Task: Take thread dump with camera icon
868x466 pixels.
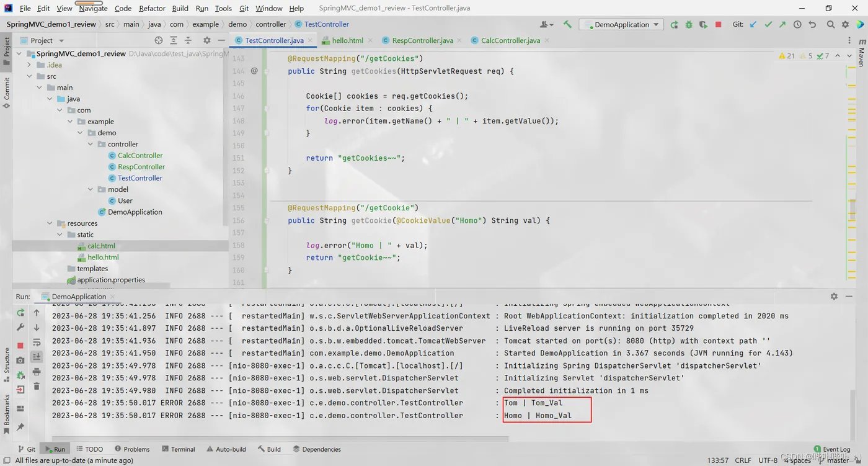Action: click(20, 360)
